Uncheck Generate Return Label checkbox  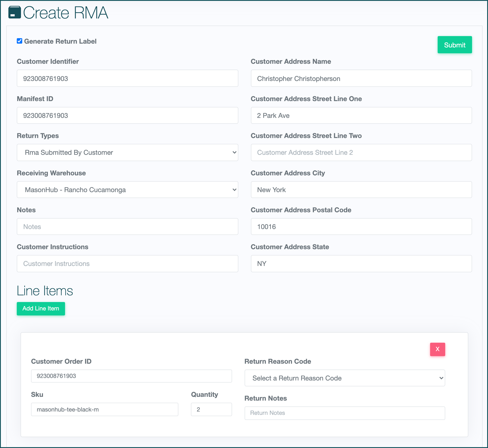click(20, 41)
